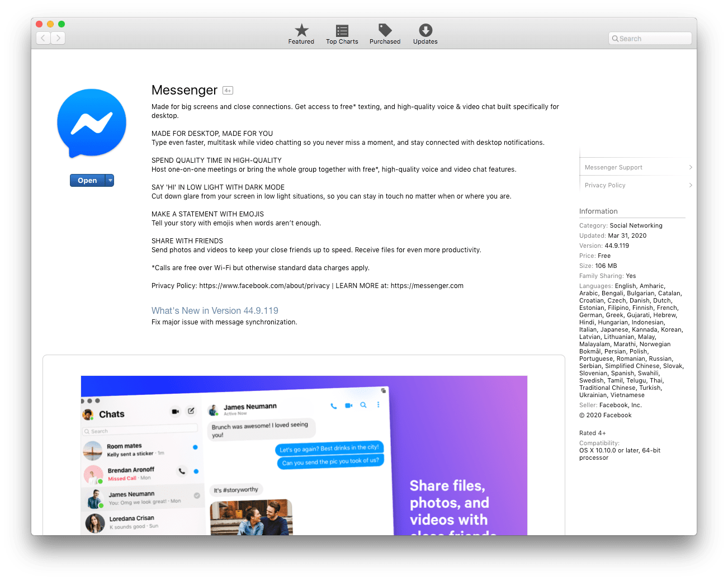
Task: Close the App Store window with red button
Action: [x=39, y=24]
